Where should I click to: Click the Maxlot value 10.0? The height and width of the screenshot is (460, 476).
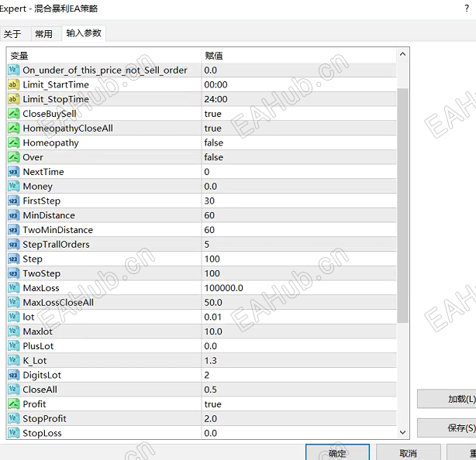click(x=213, y=331)
